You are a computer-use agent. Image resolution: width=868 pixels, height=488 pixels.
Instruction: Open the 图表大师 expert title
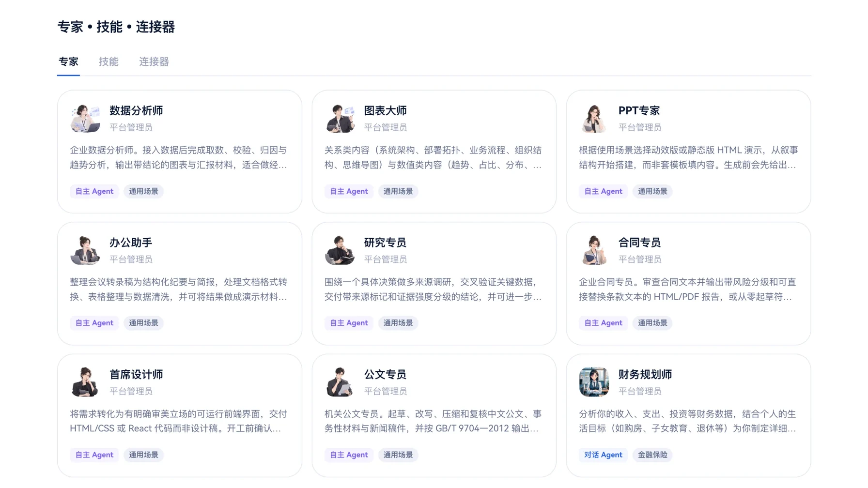386,111
